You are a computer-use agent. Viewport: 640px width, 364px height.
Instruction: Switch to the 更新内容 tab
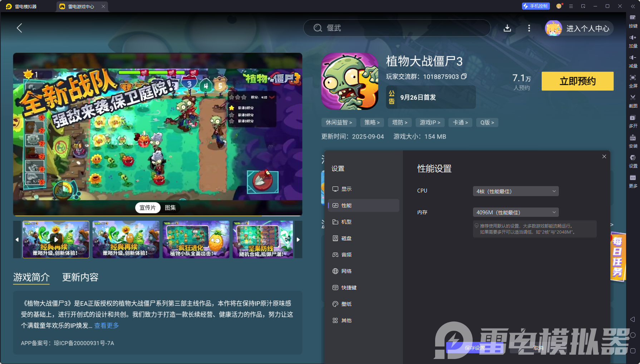[x=80, y=277]
